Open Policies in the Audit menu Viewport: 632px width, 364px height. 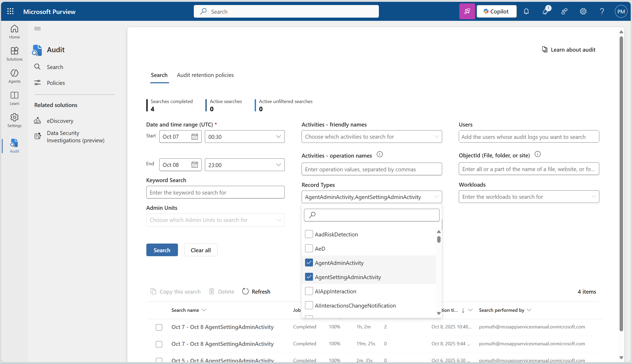coord(56,83)
